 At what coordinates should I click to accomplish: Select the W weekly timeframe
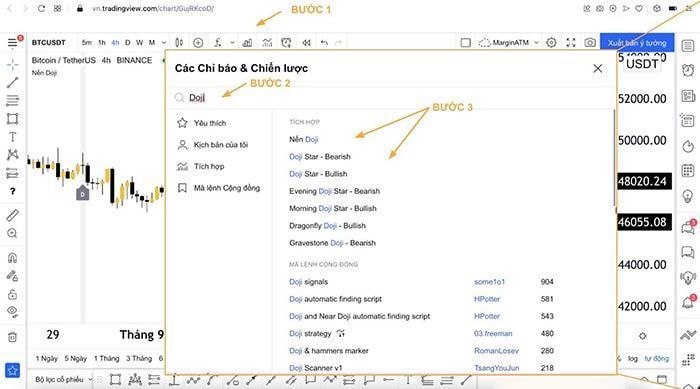[139, 42]
